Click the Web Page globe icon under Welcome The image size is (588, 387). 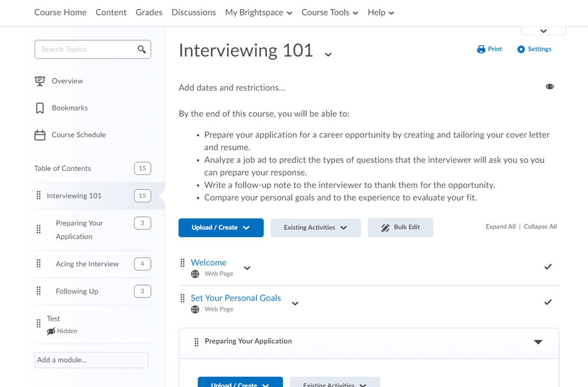pos(194,273)
